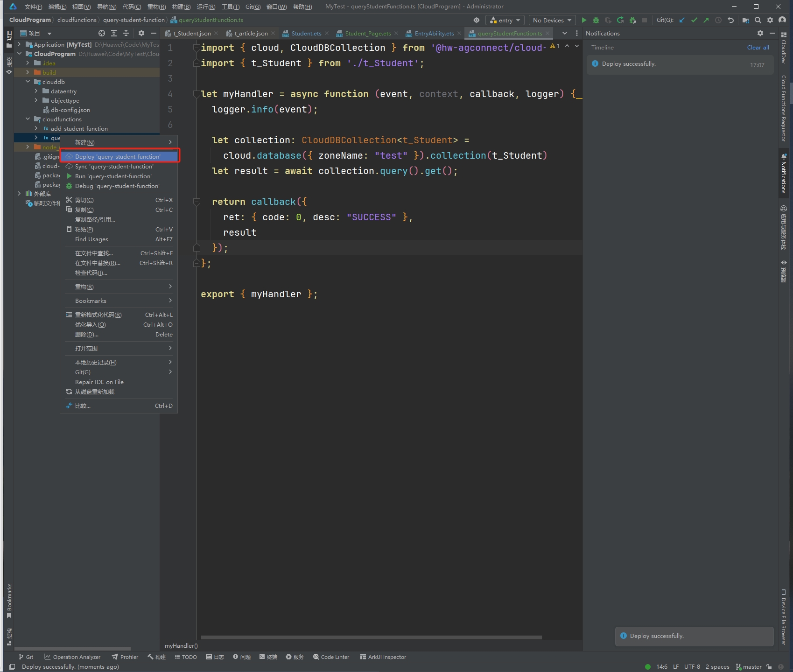This screenshot has width=793, height=672.
Task: Click the Git commit checkmark icon
Action: pos(694,20)
